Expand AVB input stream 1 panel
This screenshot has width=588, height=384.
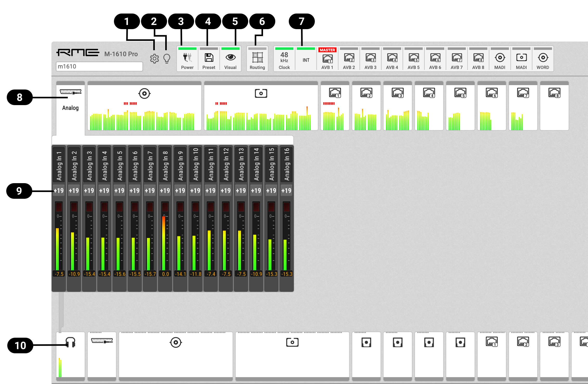coord(335,106)
